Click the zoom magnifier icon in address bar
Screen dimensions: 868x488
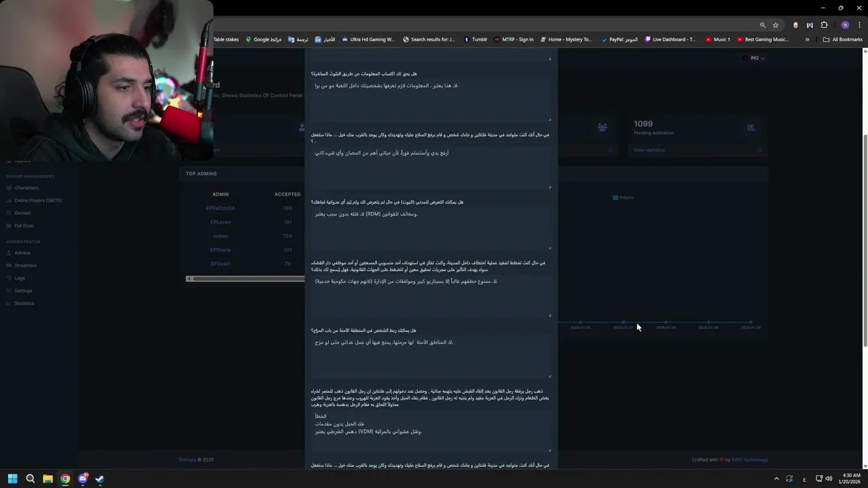click(763, 25)
